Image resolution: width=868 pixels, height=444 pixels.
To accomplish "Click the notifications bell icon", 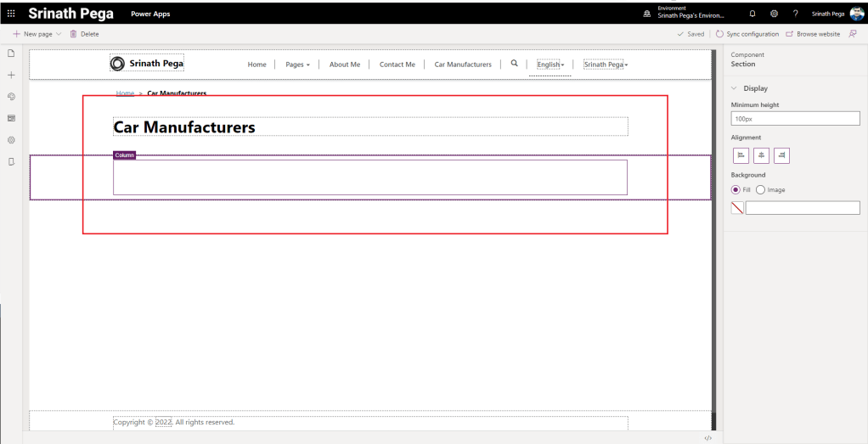I will 752,14.
